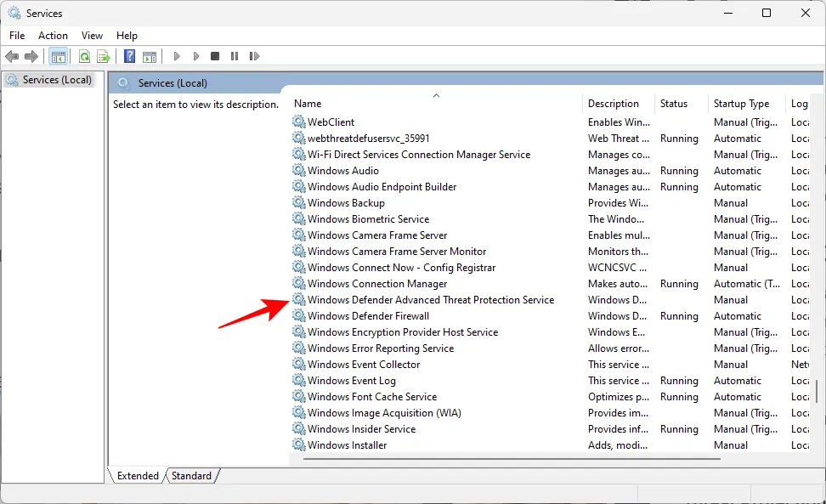The height and width of the screenshot is (504, 826).
Task: Toggle the Show/Hide Console Tree button
Action: 59,57
